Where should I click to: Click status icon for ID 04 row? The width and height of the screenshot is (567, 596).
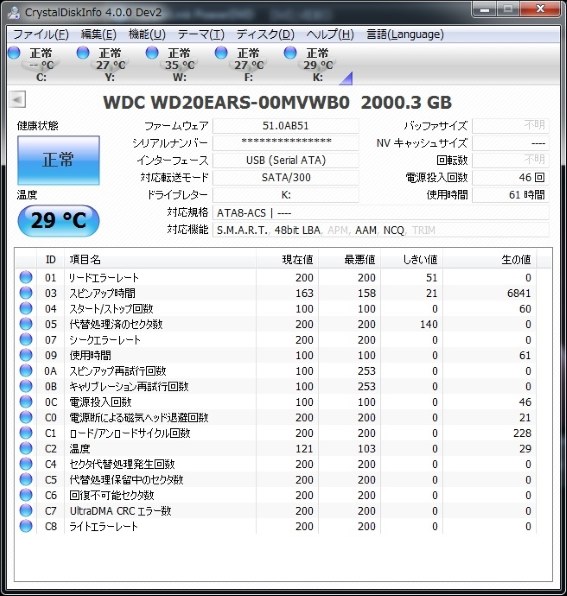[26, 308]
